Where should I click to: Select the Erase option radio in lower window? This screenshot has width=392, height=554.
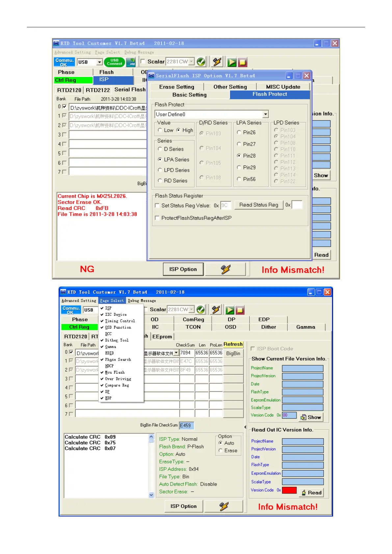click(x=221, y=450)
